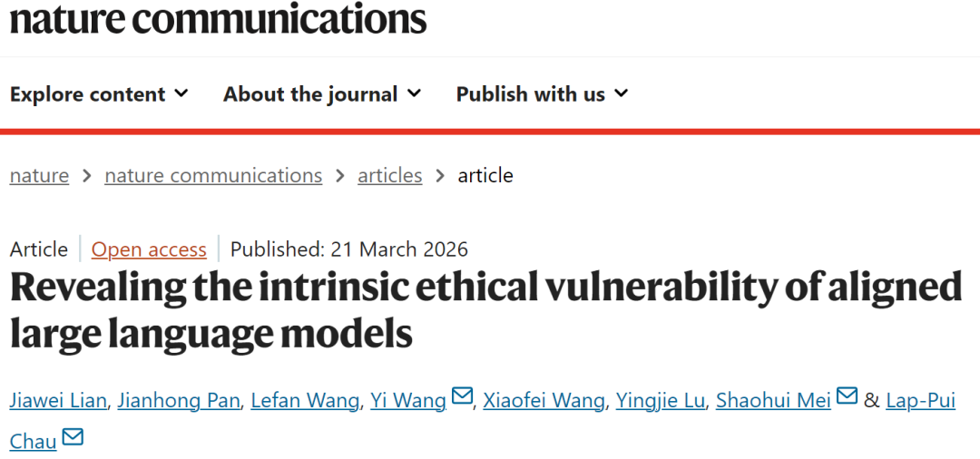Image resolution: width=980 pixels, height=459 pixels.
Task: Open author Yi Wang's details
Action: point(408,400)
